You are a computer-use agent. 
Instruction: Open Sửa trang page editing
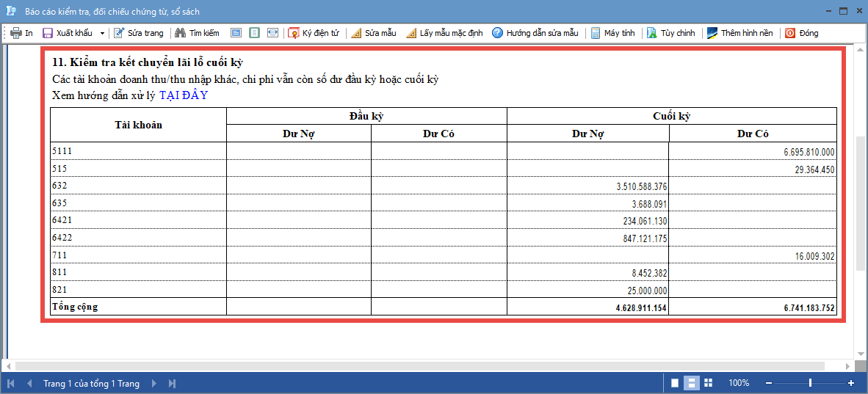139,33
